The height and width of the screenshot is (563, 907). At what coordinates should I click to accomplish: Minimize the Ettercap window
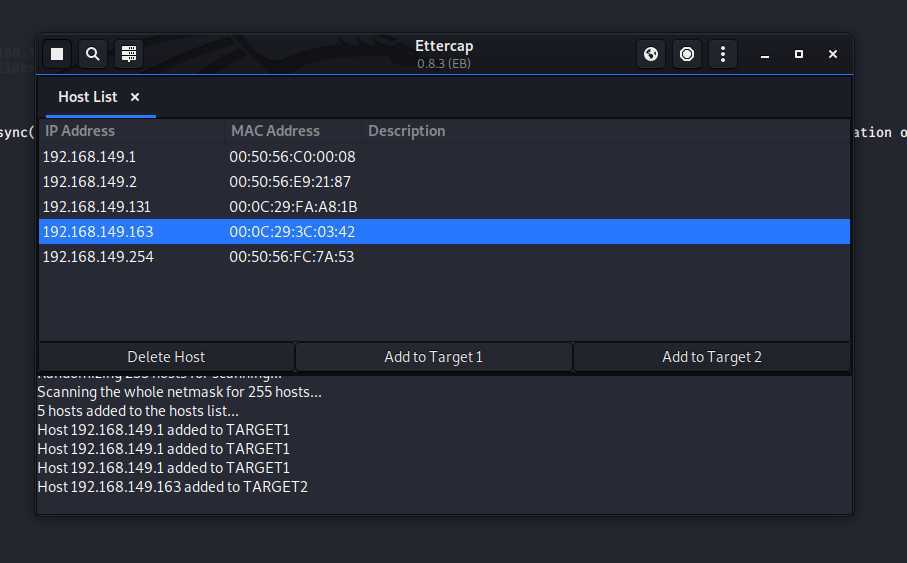tap(765, 54)
